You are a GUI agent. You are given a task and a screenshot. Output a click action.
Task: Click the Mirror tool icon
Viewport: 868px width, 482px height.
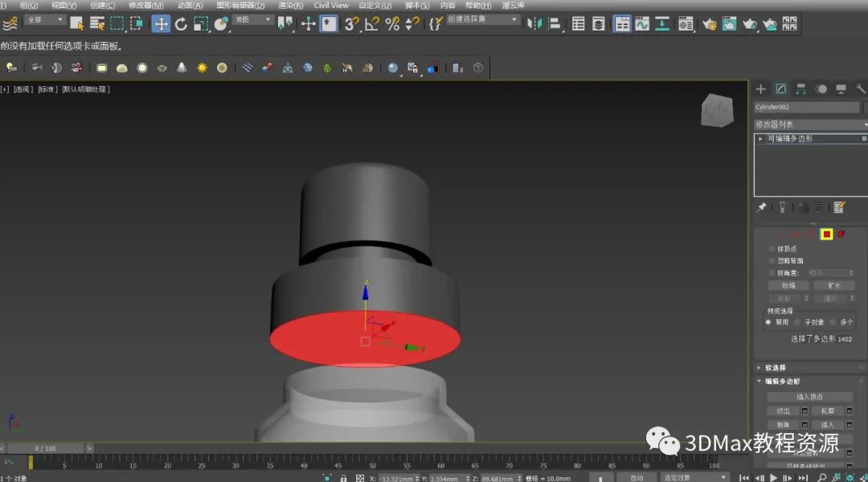[x=535, y=24]
